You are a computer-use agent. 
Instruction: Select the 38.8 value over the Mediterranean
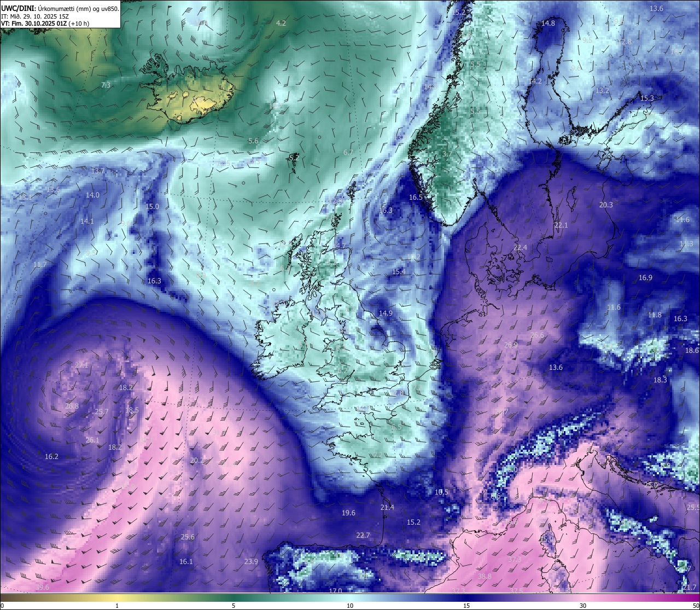(485, 576)
